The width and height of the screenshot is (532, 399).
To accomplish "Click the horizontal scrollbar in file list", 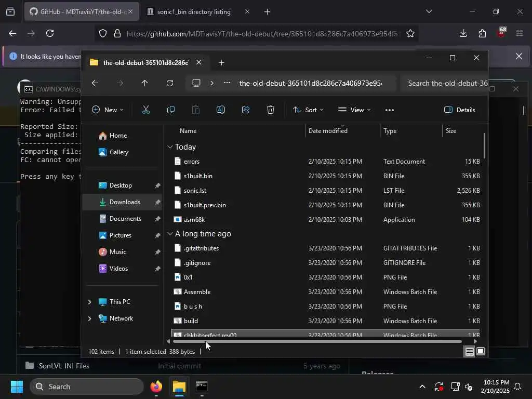I will [317, 341].
